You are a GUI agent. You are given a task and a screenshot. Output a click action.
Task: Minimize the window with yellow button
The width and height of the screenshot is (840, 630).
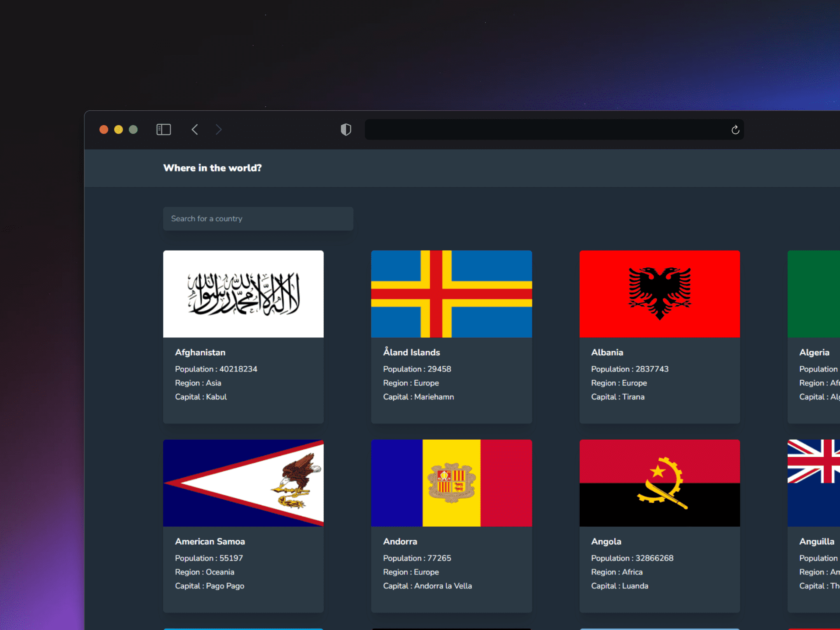point(119,129)
